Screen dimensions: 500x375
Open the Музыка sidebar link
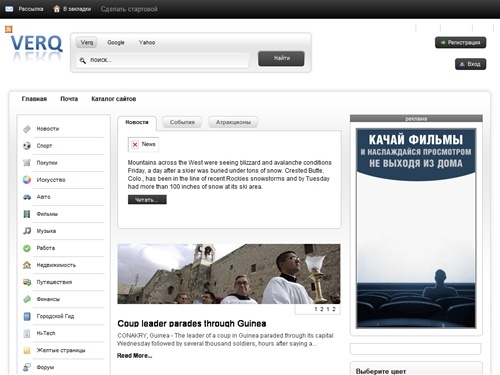click(46, 231)
